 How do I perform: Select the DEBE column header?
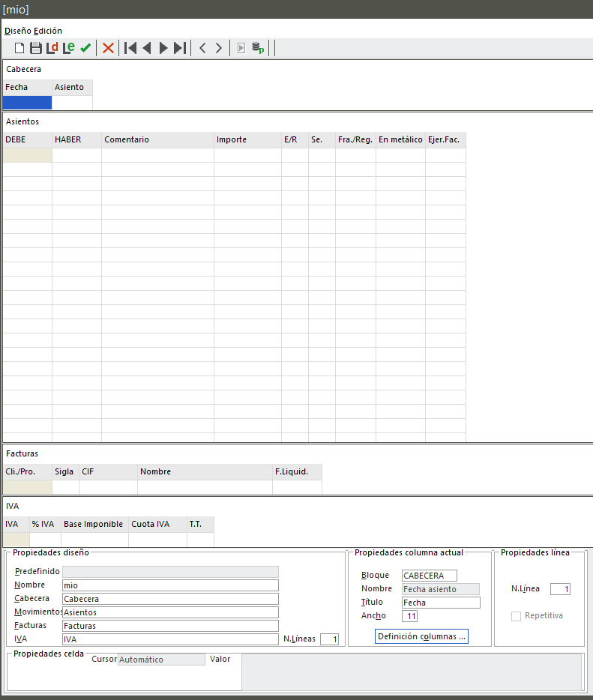[x=27, y=139]
